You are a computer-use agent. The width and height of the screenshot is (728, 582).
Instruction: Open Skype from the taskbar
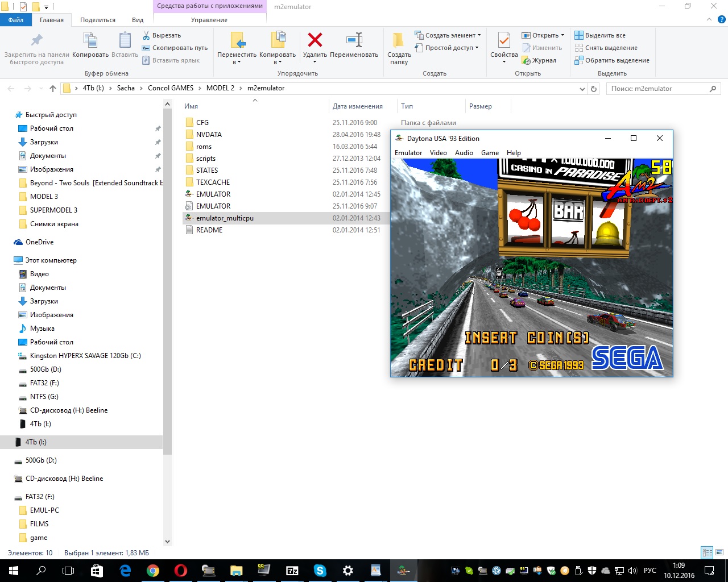pyautogui.click(x=320, y=571)
